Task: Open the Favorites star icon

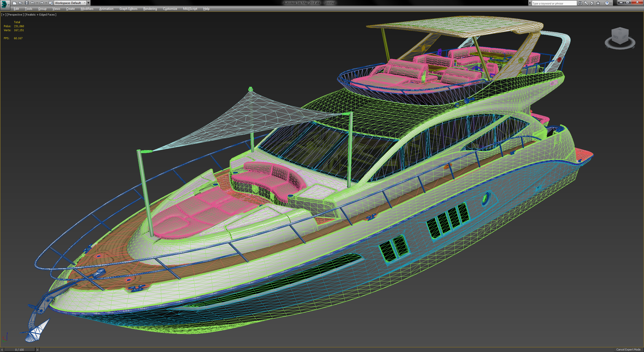Action: pos(598,3)
